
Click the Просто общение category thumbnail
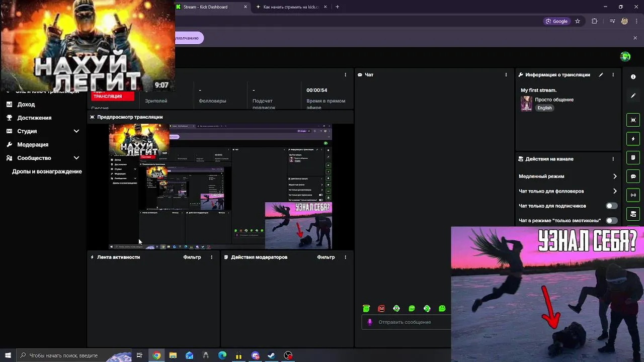click(526, 104)
